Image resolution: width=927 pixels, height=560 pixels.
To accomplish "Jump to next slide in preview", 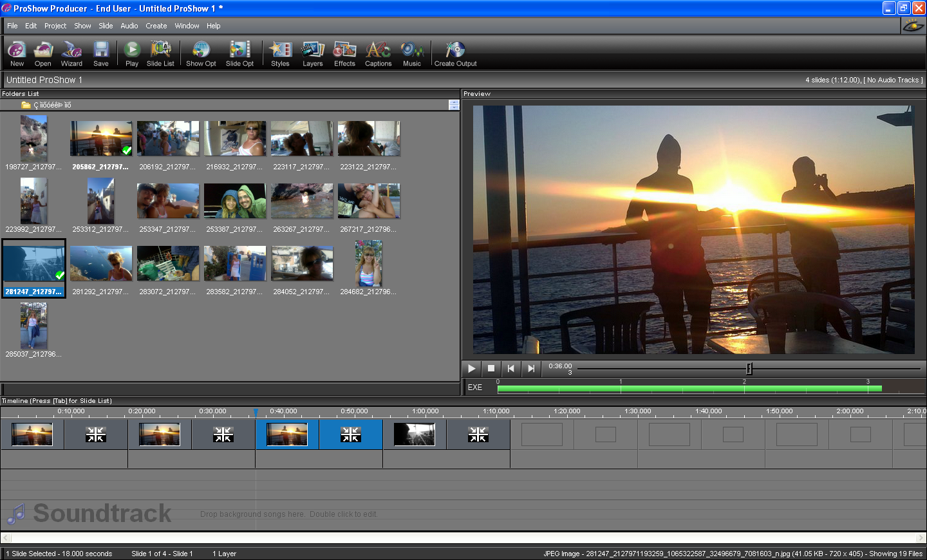I will (531, 368).
